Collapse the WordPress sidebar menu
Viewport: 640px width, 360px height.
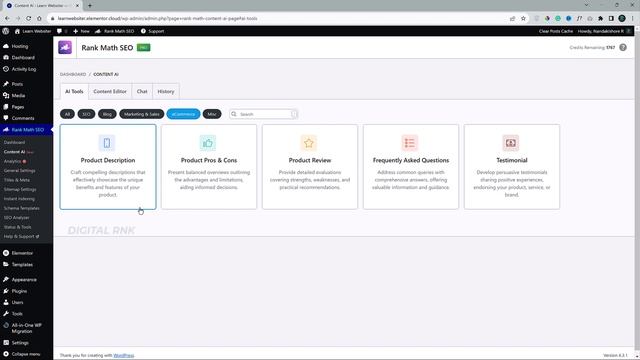27,354
